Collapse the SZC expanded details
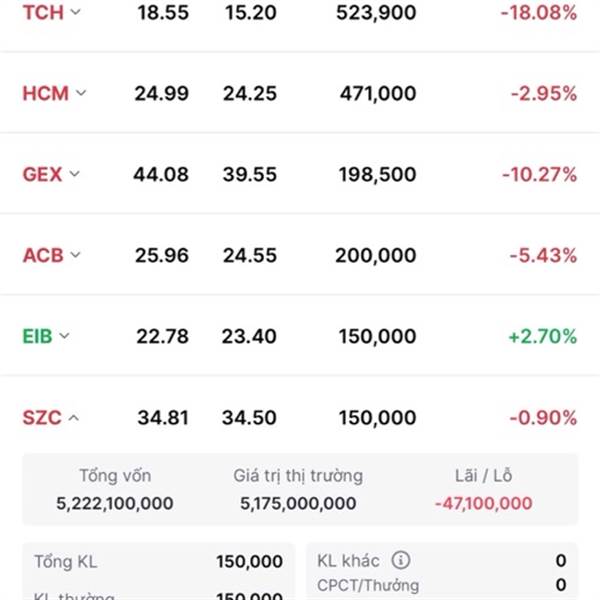This screenshot has width=600, height=600. [x=73, y=418]
